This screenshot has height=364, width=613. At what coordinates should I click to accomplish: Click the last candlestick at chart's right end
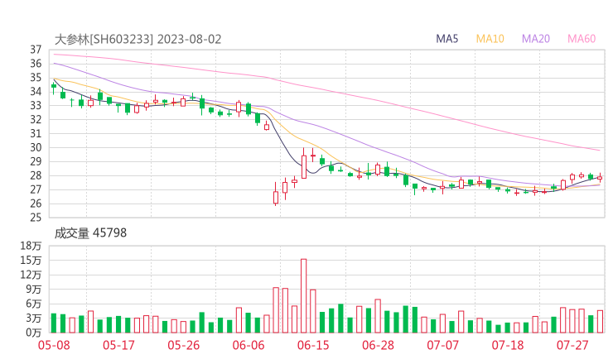pyautogui.click(x=600, y=178)
